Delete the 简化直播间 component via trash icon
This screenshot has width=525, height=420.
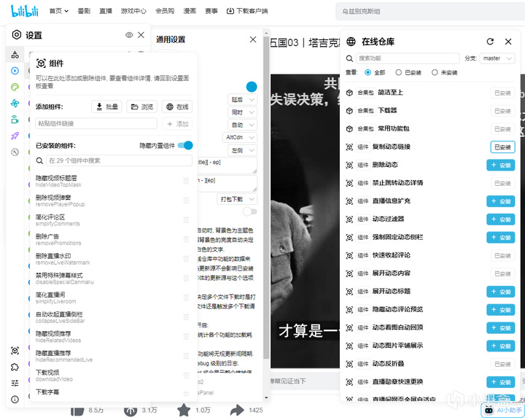pos(186,297)
